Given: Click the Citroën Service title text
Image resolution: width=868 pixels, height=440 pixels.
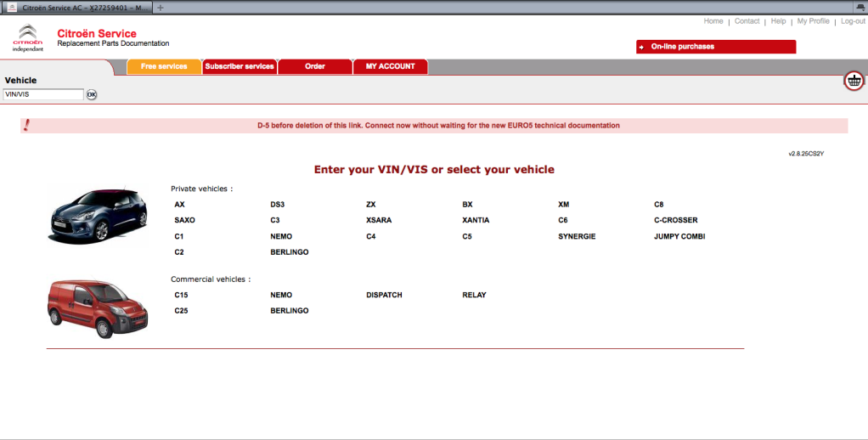Looking at the screenshot, I should click(97, 34).
